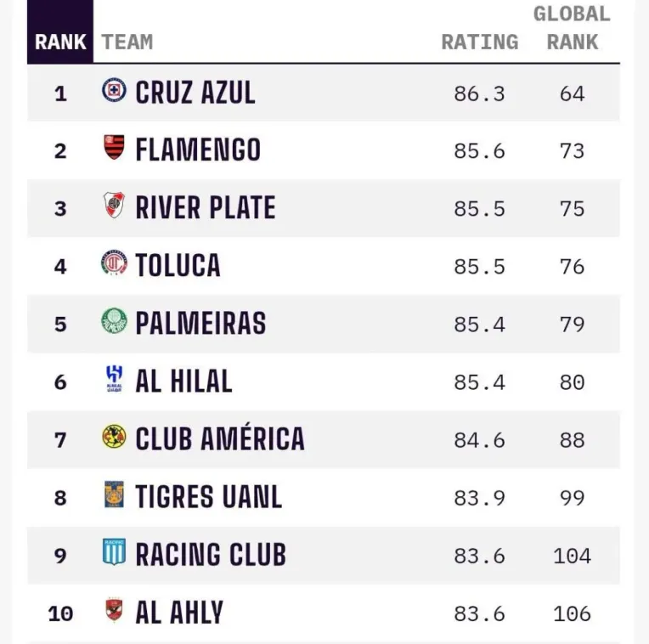Sort by the RANK column header
Image resolution: width=649 pixels, height=644 pixels.
[60, 42]
